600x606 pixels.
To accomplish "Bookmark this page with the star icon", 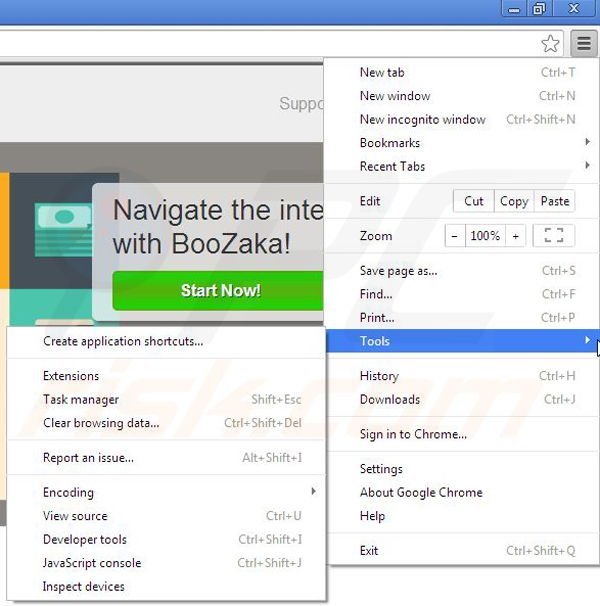I will [x=550, y=43].
